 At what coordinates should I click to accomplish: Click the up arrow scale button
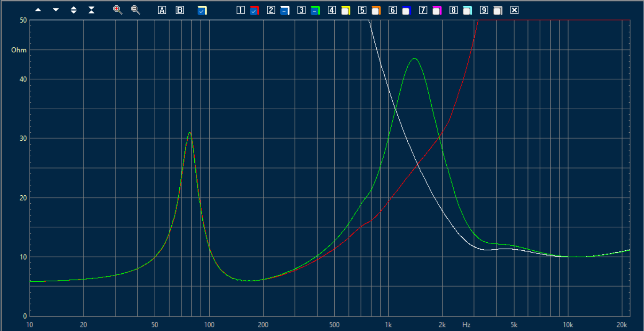point(38,10)
